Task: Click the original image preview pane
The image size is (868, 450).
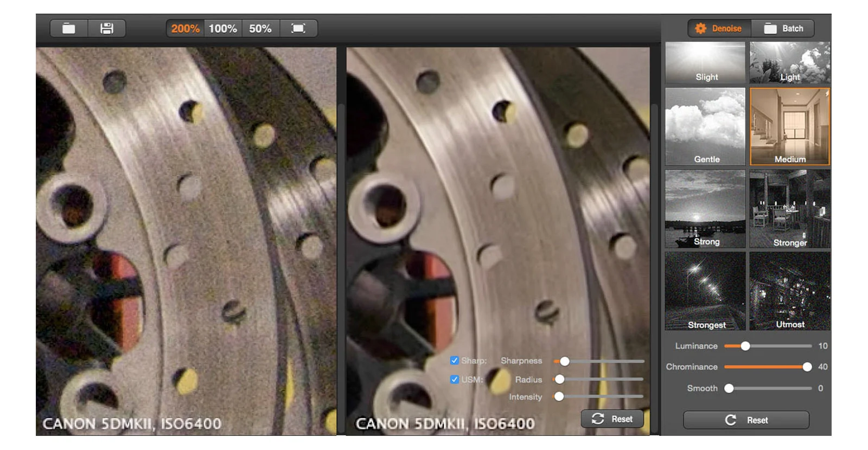Action: 186,241
